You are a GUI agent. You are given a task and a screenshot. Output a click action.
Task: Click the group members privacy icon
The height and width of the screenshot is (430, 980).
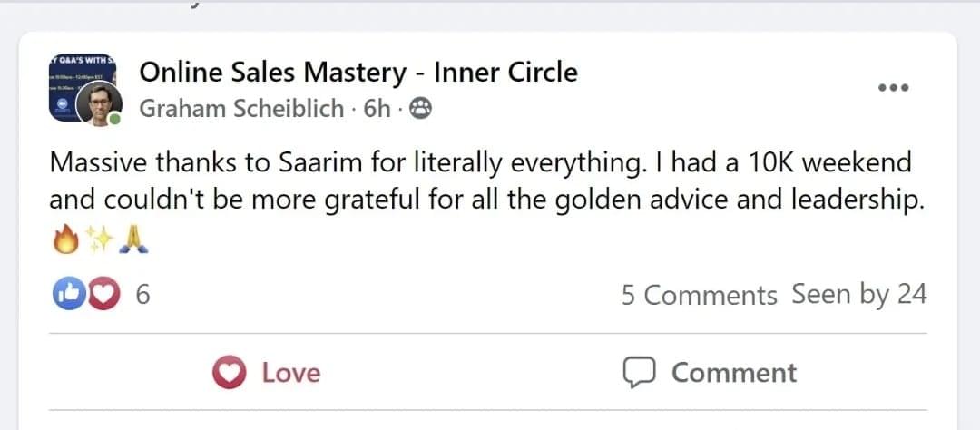420,110
